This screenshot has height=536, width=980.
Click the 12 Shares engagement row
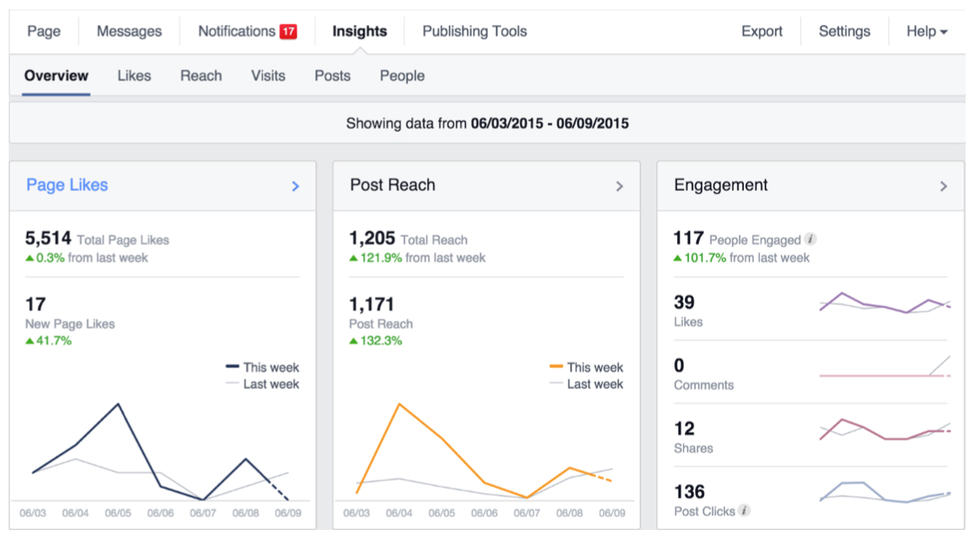(x=810, y=437)
